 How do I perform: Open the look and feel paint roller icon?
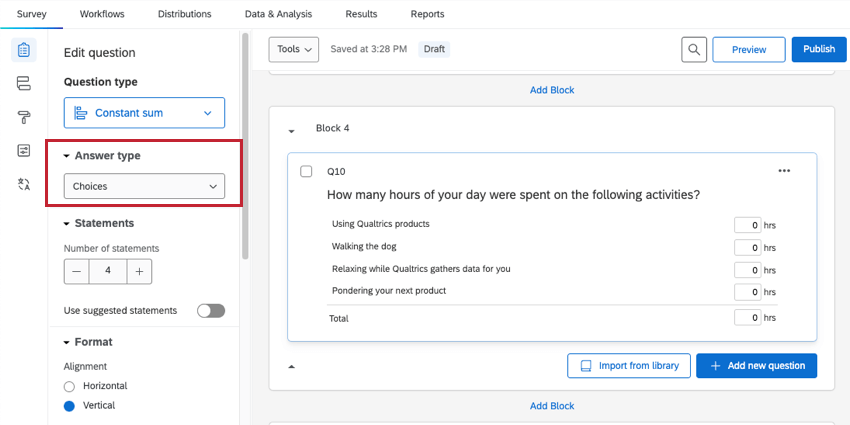click(24, 117)
